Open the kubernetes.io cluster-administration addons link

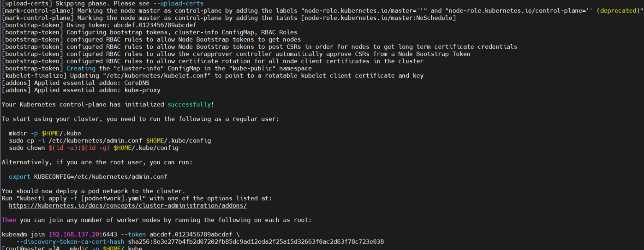128,205
